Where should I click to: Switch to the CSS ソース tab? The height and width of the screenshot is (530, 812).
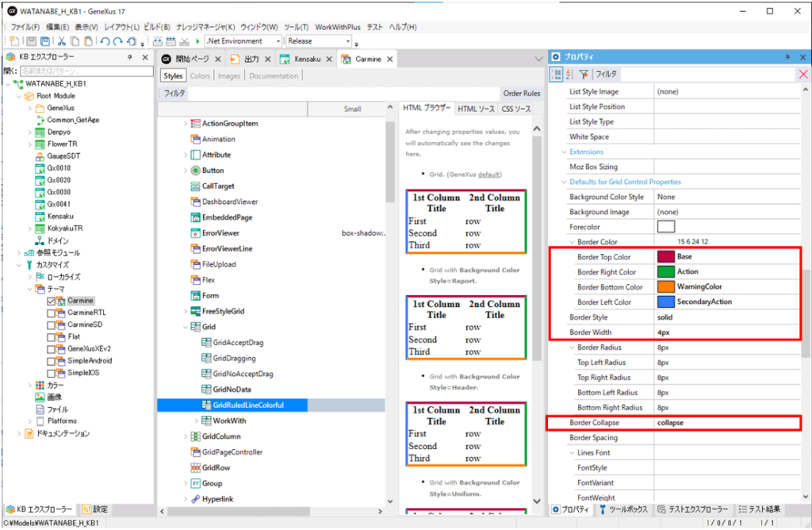(515, 109)
